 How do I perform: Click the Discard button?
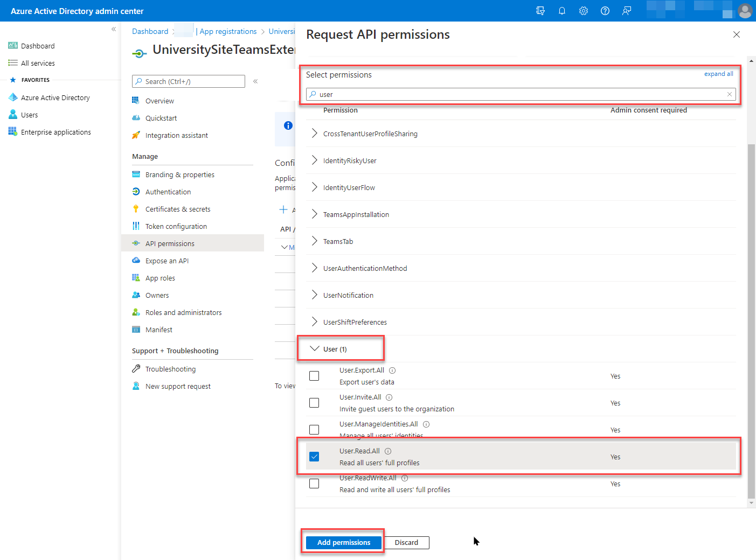pyautogui.click(x=406, y=542)
